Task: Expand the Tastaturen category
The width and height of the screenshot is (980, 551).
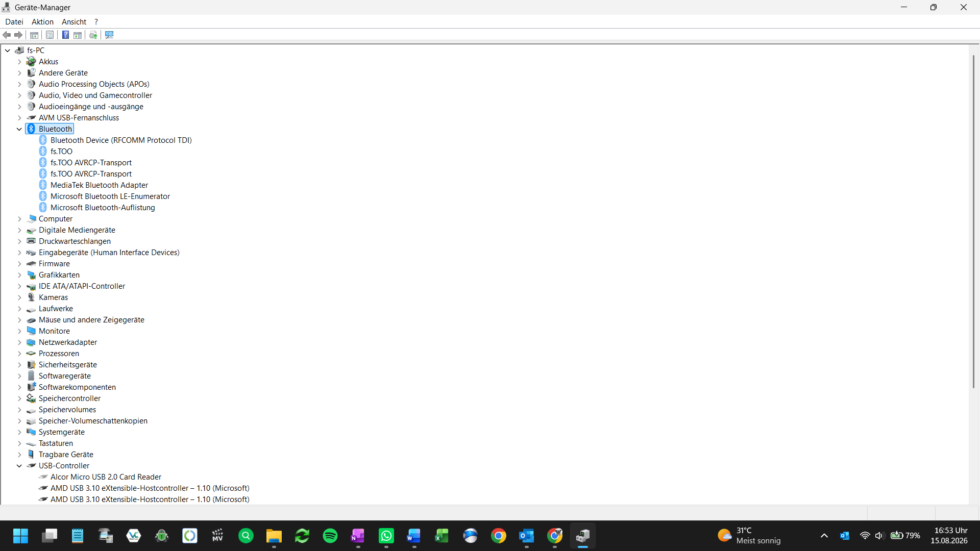Action: pyautogui.click(x=19, y=443)
